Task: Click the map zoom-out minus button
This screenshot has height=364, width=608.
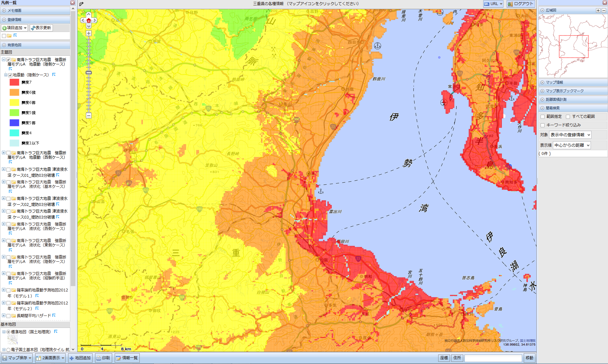Action: coord(89,116)
